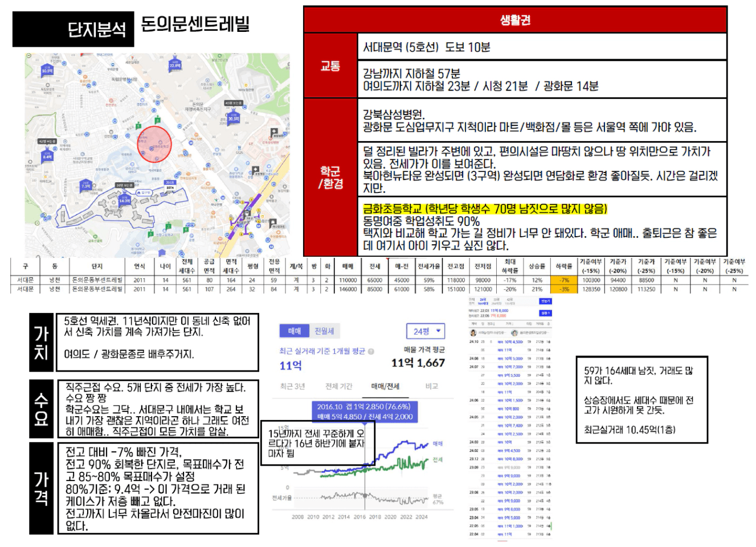Switch to the 전월세 toggle
This screenshot has height=547, width=756.
pyautogui.click(x=324, y=331)
